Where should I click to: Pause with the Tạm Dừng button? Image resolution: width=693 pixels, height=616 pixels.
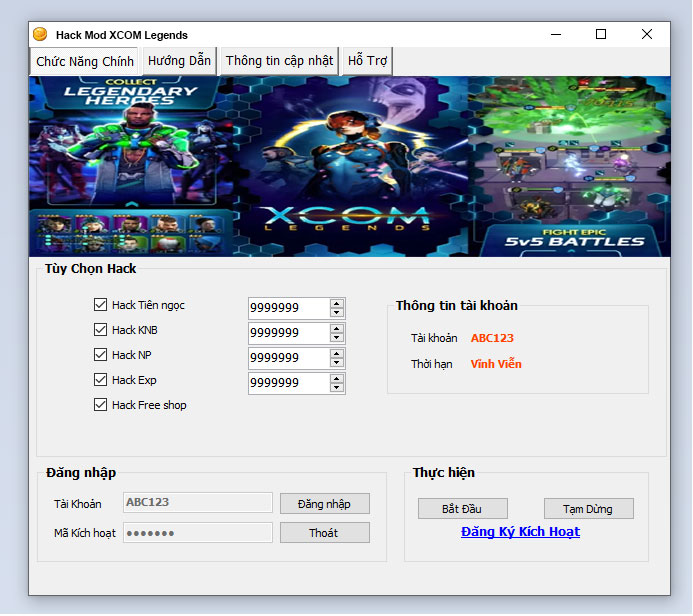click(588, 509)
